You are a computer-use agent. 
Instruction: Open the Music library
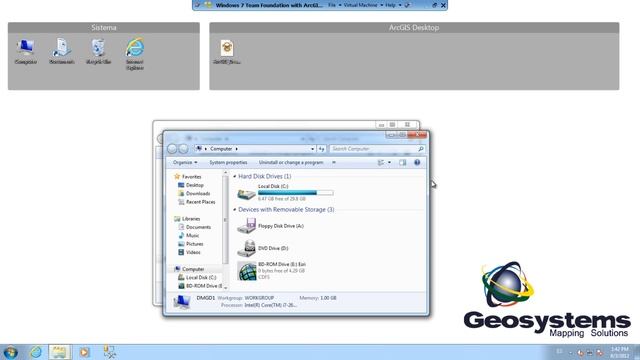click(x=193, y=236)
